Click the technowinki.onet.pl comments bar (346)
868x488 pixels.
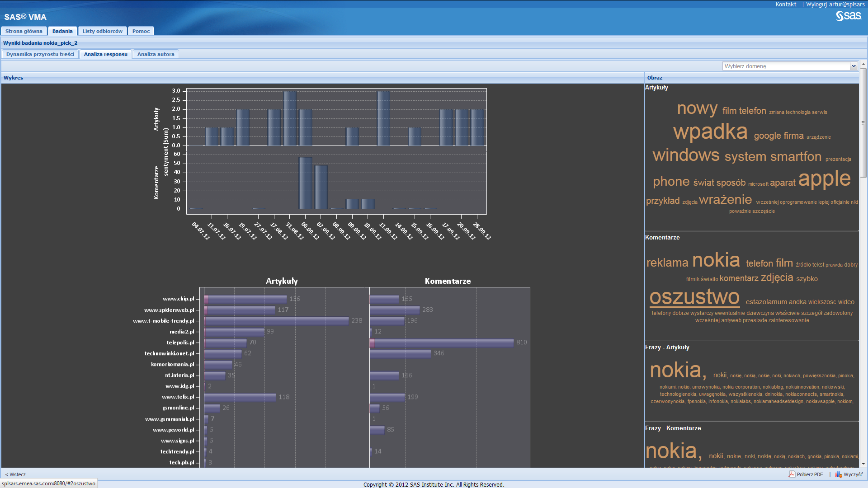[x=401, y=354]
